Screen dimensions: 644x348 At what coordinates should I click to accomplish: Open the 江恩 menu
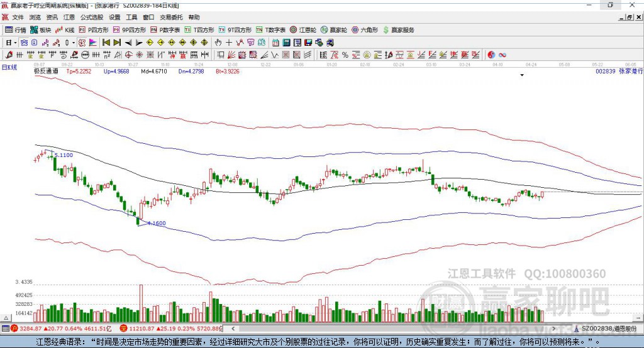69,17
